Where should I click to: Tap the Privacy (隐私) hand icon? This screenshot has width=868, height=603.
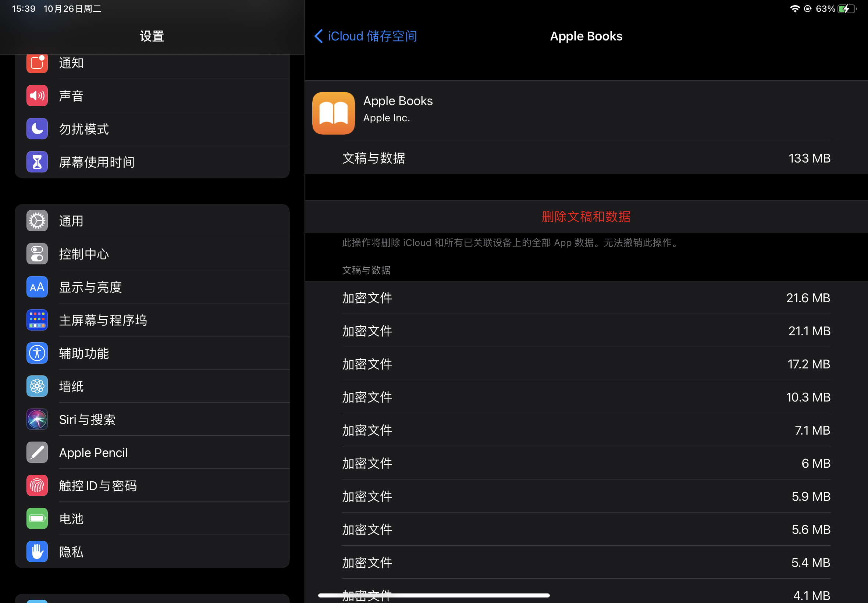click(x=37, y=552)
